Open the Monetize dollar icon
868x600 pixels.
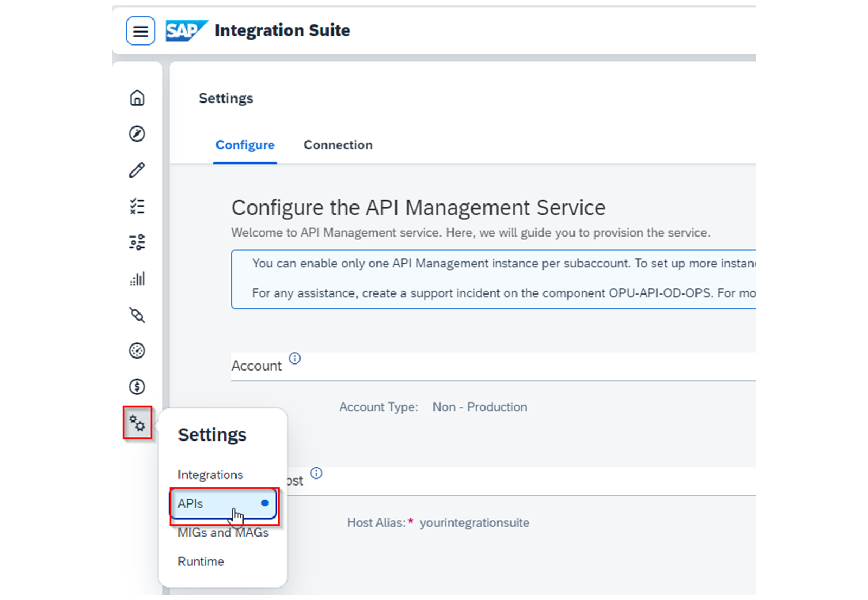(137, 387)
